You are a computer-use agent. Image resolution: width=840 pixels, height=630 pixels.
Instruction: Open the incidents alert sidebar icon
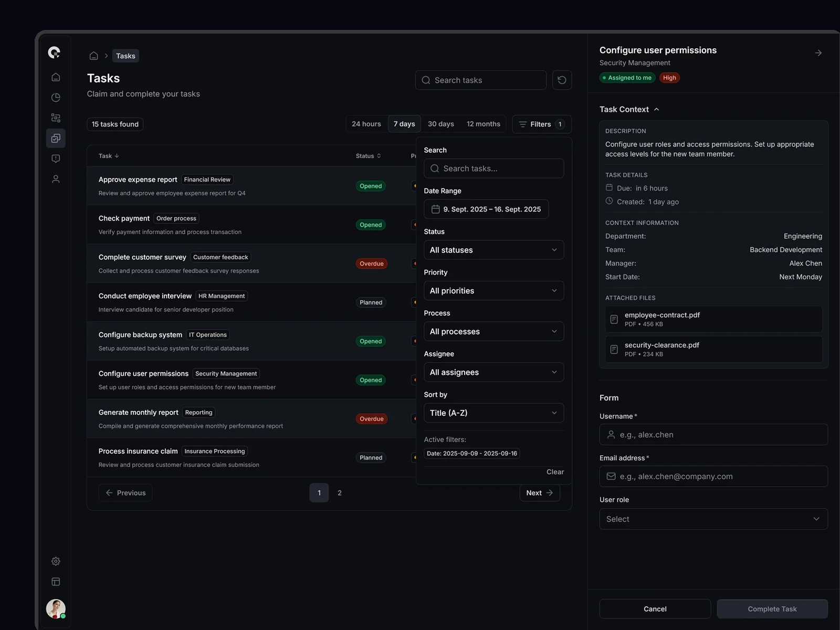point(56,159)
